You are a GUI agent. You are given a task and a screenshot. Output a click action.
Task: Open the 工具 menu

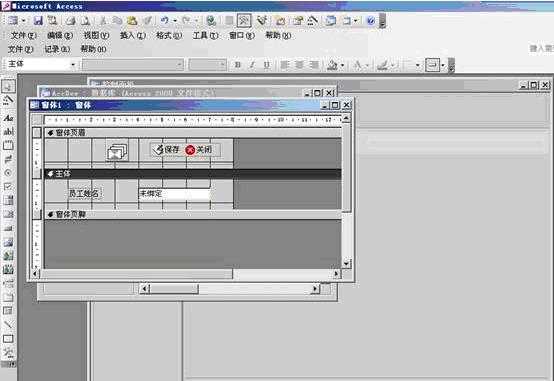[205, 35]
